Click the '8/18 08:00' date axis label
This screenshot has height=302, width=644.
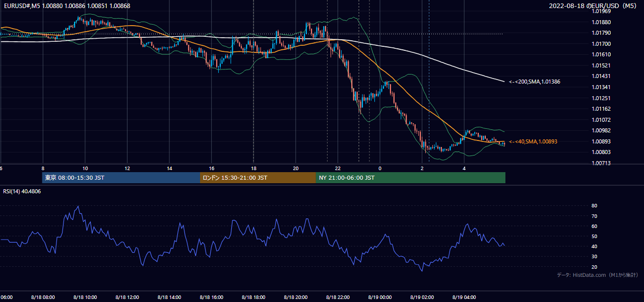[43, 297]
